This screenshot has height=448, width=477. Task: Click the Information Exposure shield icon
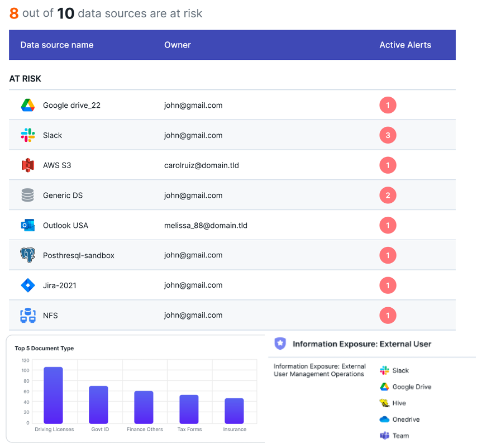pos(280,344)
